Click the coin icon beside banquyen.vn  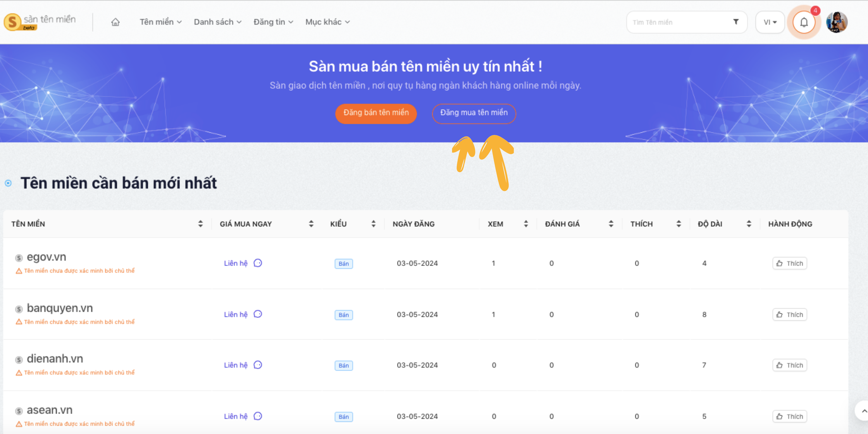tap(19, 309)
